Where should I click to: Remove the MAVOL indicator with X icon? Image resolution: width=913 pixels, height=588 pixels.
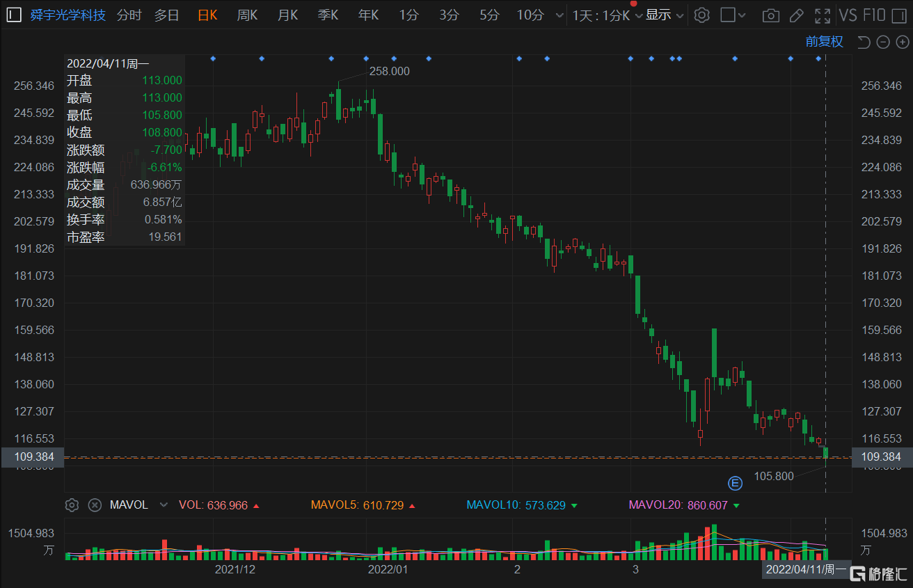[x=95, y=505]
